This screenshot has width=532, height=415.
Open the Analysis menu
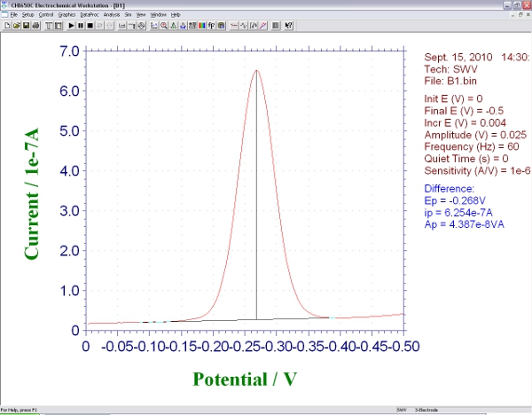tap(112, 15)
